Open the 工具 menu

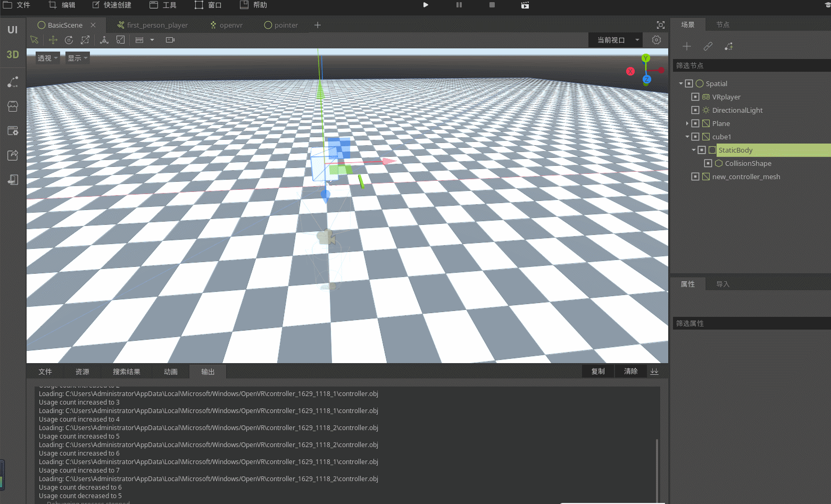point(163,5)
